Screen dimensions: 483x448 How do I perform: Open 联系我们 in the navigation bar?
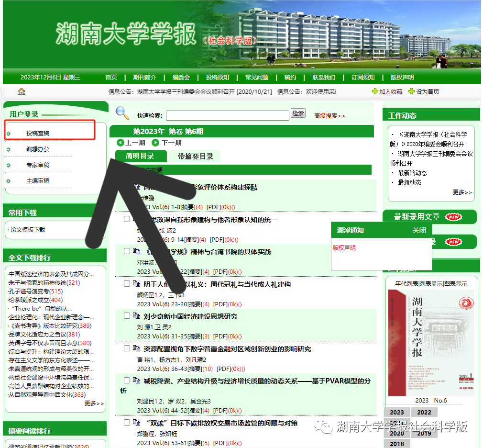324,78
